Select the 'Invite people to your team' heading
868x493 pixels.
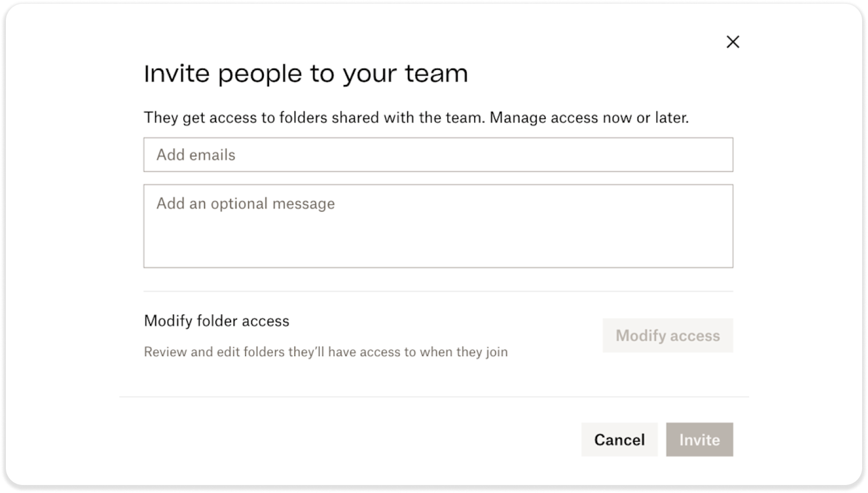pyautogui.click(x=306, y=74)
